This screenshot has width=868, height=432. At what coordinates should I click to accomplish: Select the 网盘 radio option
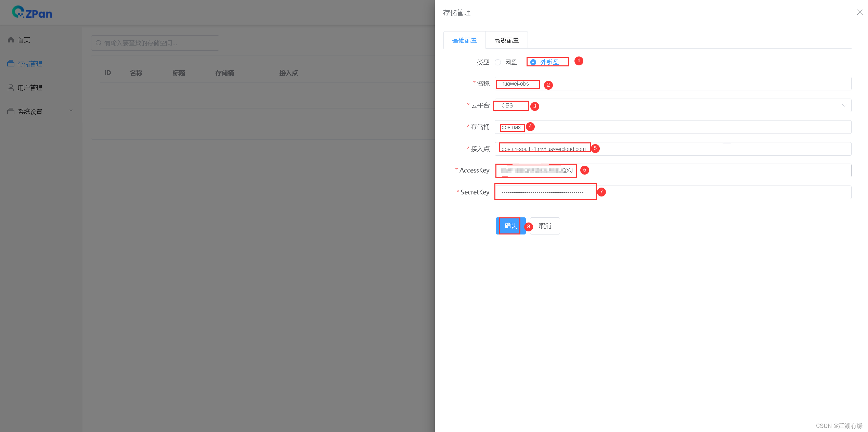506,62
